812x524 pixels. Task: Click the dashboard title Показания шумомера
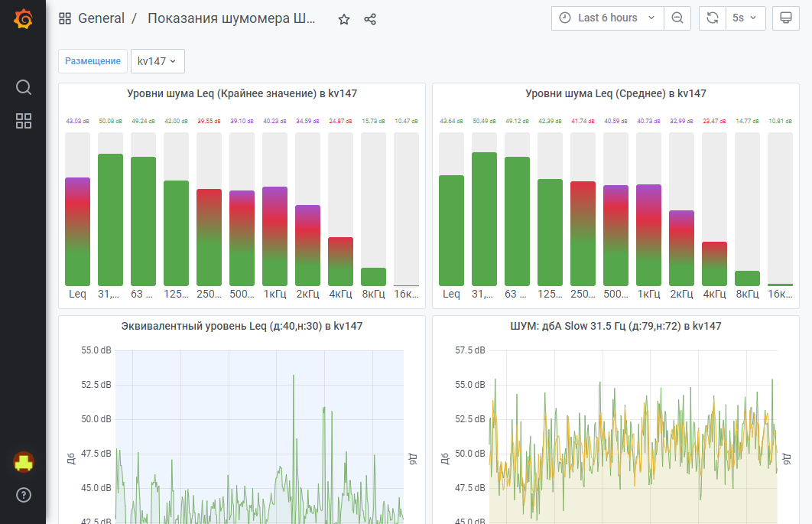point(231,18)
